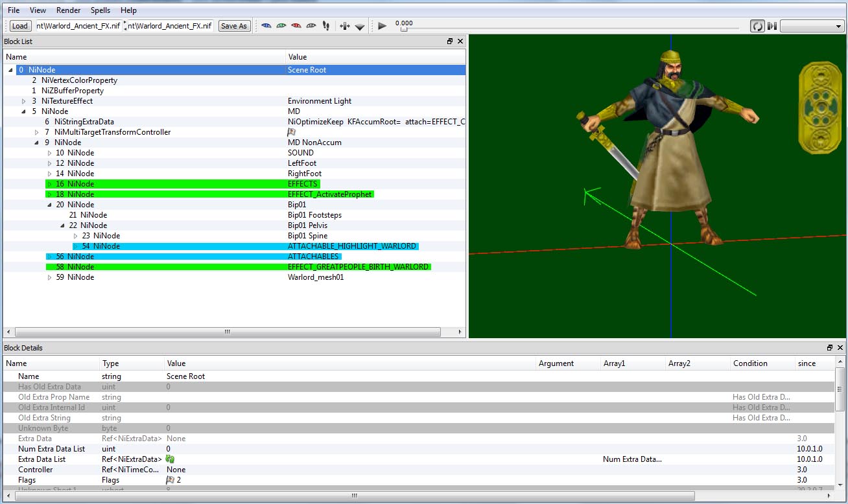Select the 1 NiZBufferProperty row

234,91
